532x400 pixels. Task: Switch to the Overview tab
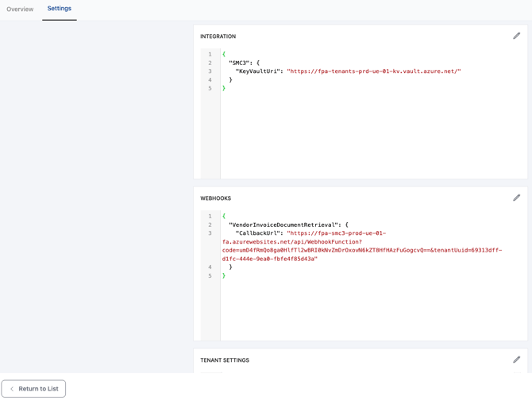20,10
